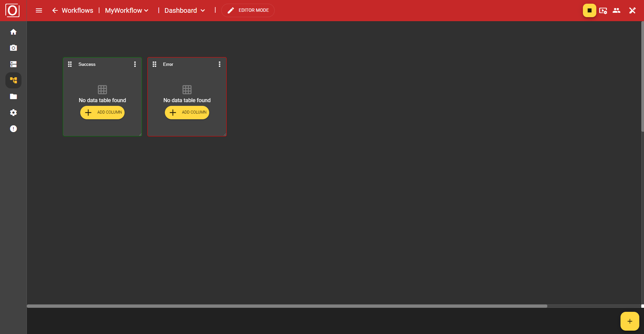This screenshot has height=334, width=644.
Task: Open the Home panel in the sidebar
Action: (x=13, y=32)
